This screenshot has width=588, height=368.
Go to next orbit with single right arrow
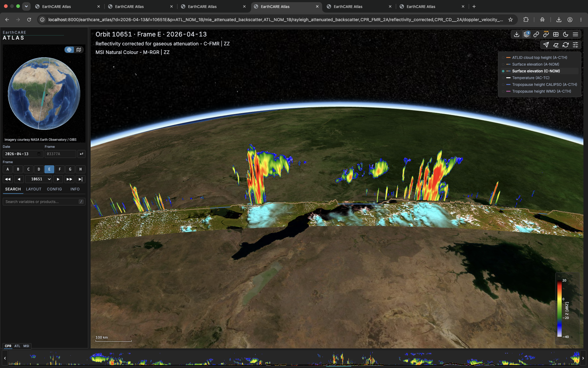point(58,179)
